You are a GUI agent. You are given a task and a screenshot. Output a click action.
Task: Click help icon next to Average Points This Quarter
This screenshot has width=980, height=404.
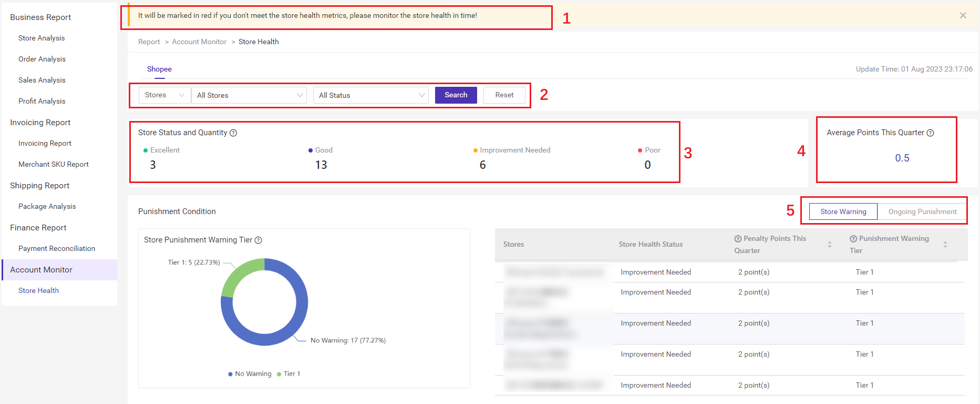(x=930, y=133)
